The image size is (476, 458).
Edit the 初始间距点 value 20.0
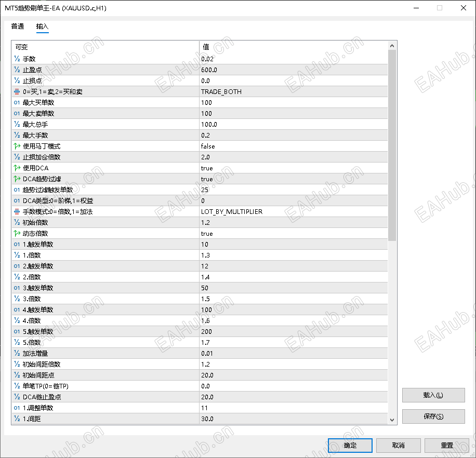(293, 375)
